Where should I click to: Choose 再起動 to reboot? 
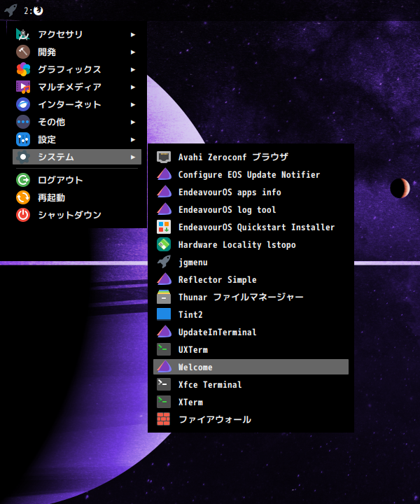coord(77,197)
